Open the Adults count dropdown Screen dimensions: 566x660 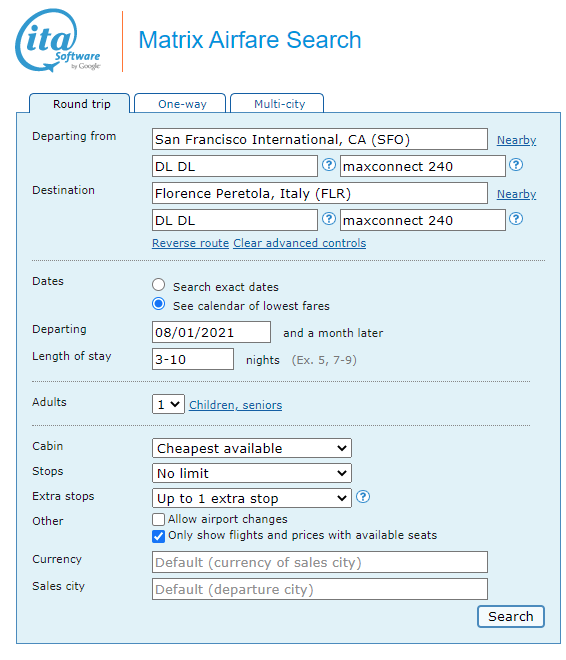click(x=168, y=405)
